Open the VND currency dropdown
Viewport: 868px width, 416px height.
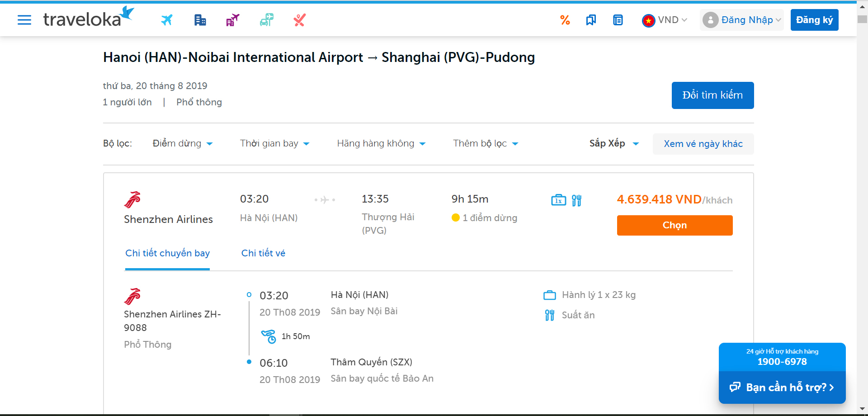tap(672, 20)
